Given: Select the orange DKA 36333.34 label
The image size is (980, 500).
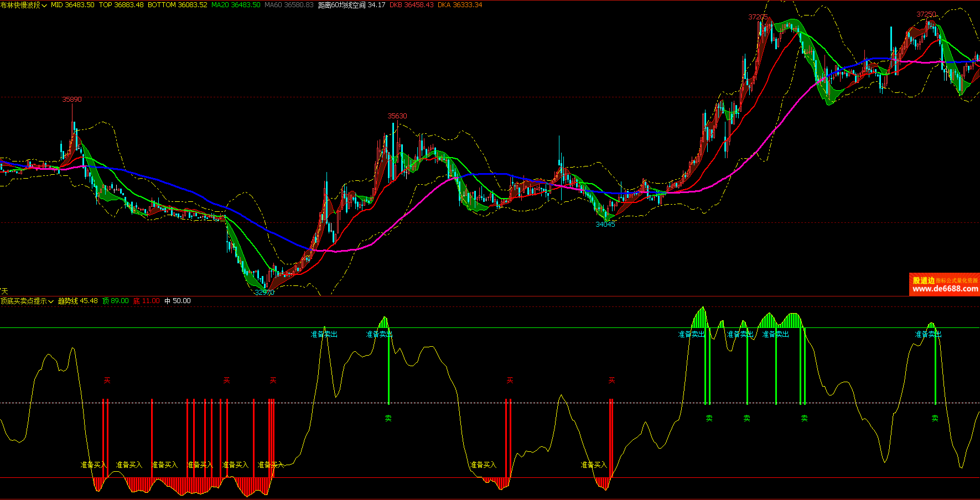Looking at the screenshot, I should coord(459,5).
